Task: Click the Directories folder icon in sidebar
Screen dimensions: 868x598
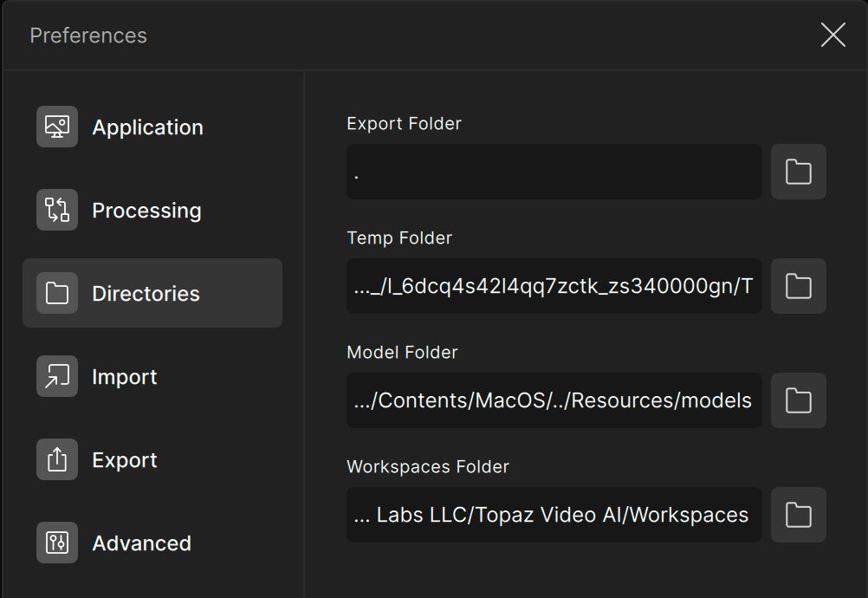Action: point(57,293)
